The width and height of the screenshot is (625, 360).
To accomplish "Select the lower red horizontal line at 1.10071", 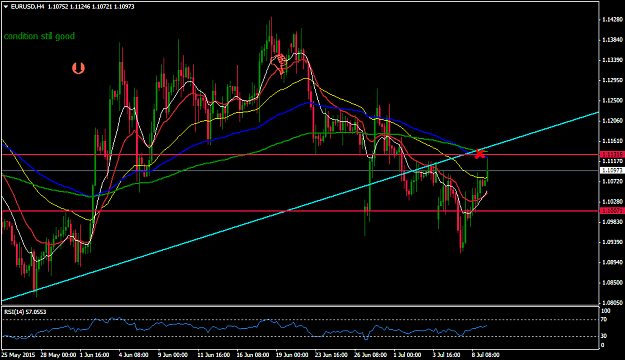I will click(300, 211).
